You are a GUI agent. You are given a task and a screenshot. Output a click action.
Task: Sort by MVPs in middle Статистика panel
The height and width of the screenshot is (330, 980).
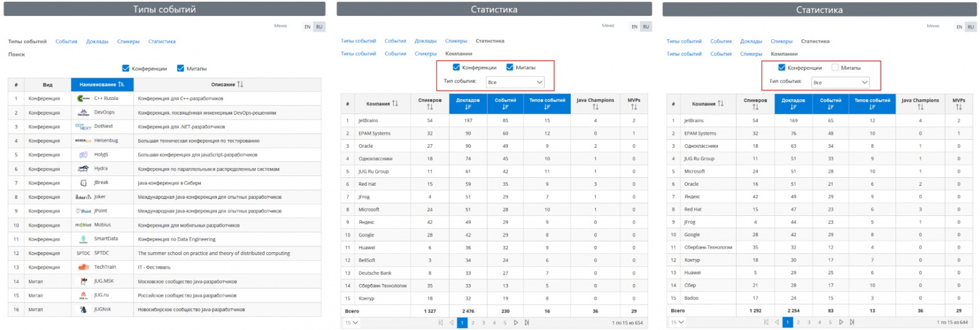(634, 107)
